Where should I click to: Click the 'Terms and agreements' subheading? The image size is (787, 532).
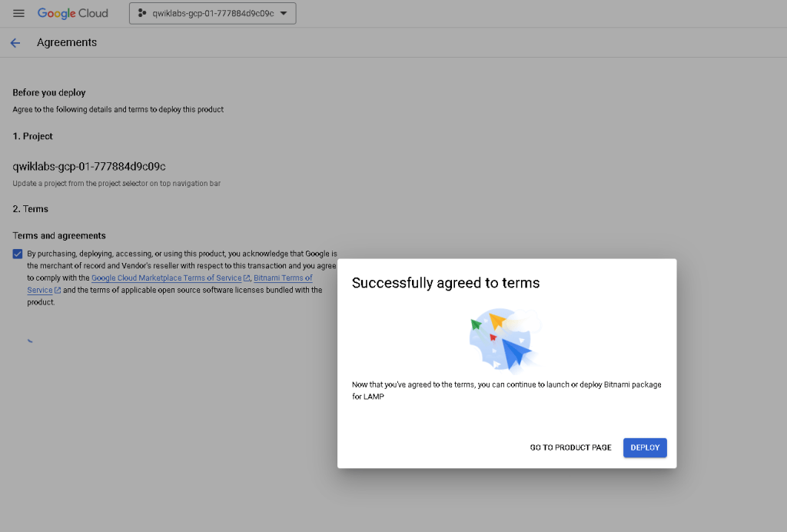59,236
